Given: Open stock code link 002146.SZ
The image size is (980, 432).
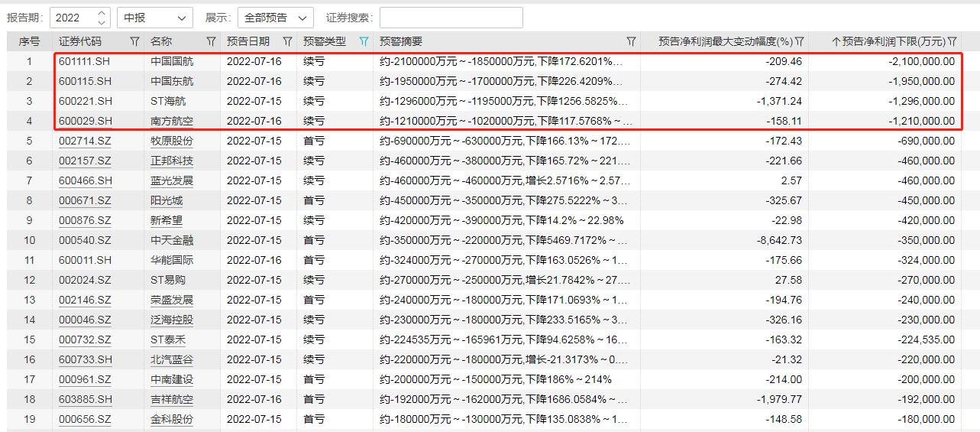Looking at the screenshot, I should (x=85, y=300).
